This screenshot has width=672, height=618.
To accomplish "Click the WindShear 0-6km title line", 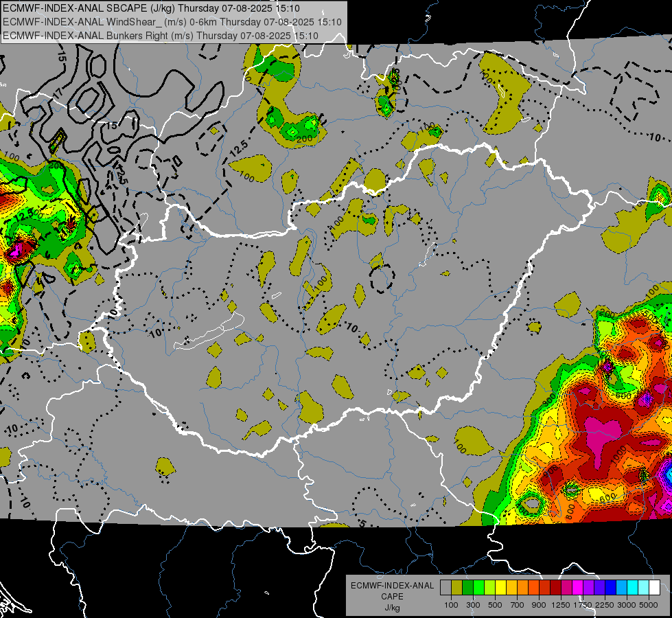I will [172, 22].
